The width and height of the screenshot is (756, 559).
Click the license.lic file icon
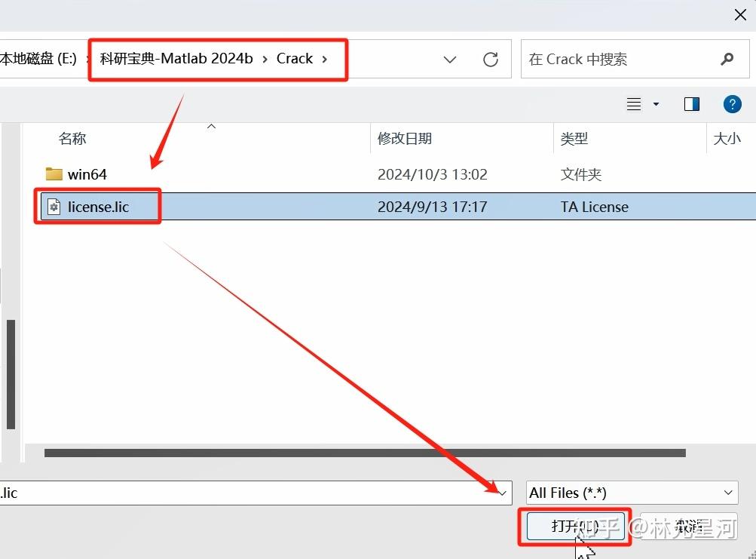51,206
